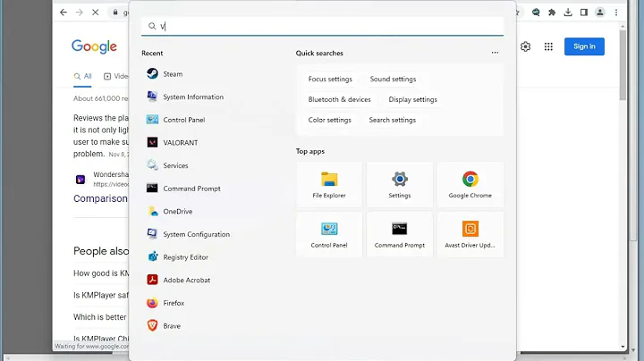Select Display settings quick search
The width and height of the screenshot is (644, 361).
tap(412, 99)
